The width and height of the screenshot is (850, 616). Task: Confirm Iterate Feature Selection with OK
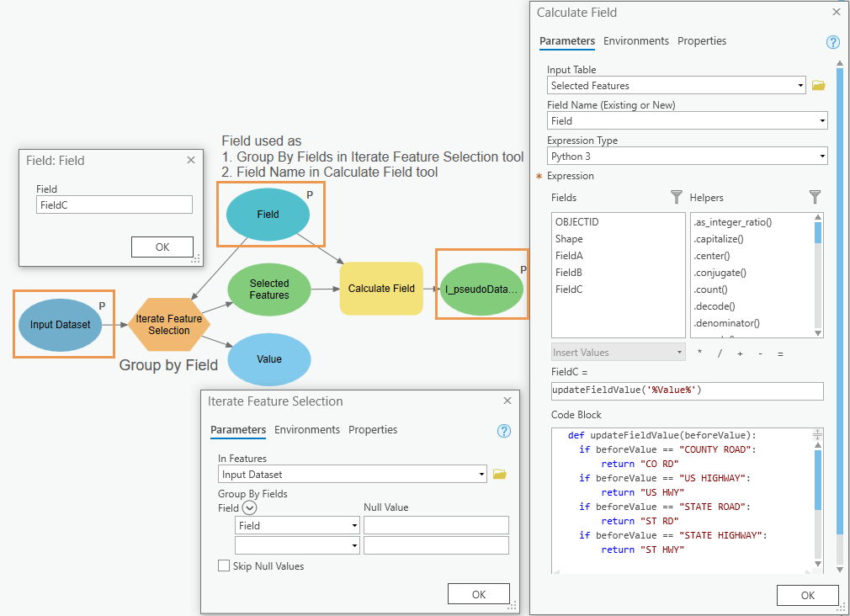478,594
